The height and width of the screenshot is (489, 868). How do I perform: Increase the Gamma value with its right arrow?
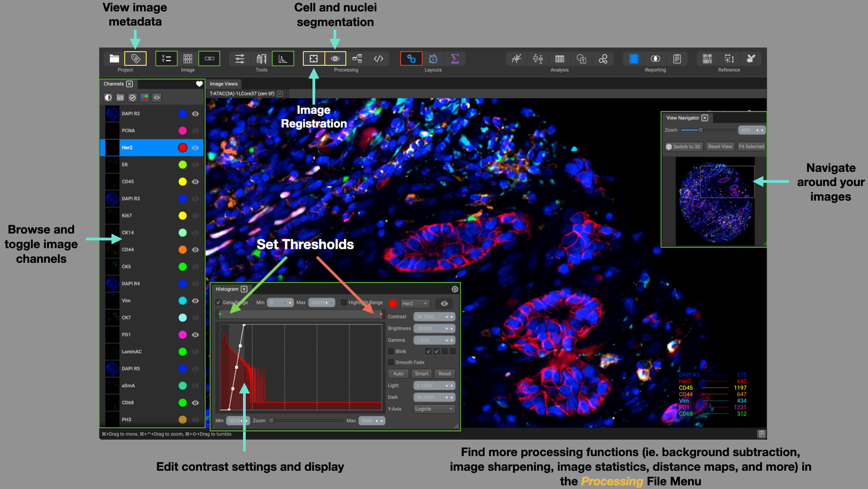(452, 340)
